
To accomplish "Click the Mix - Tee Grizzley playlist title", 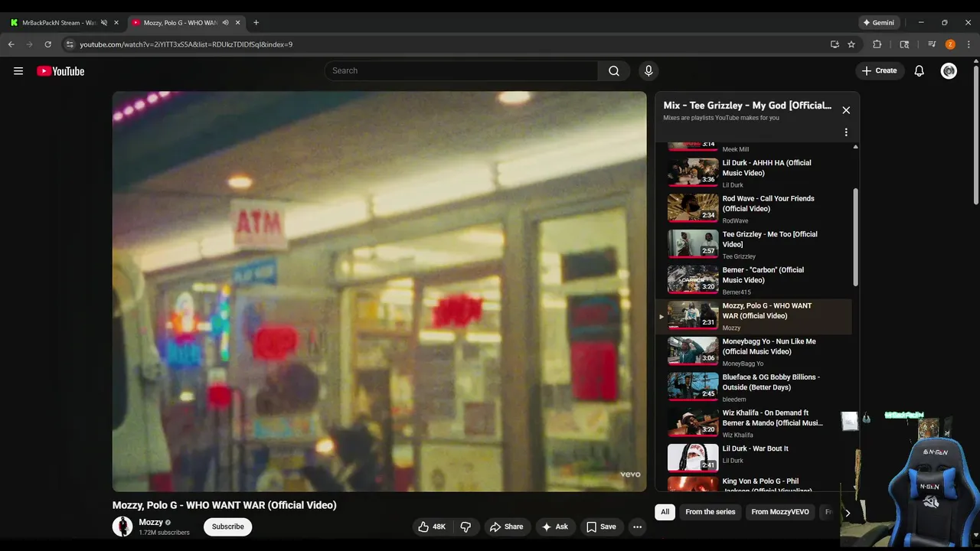I will [x=747, y=106].
